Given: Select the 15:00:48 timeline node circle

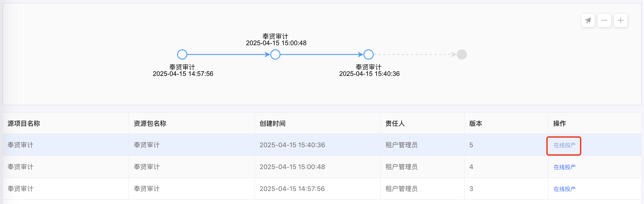Looking at the screenshot, I should tap(275, 54).
